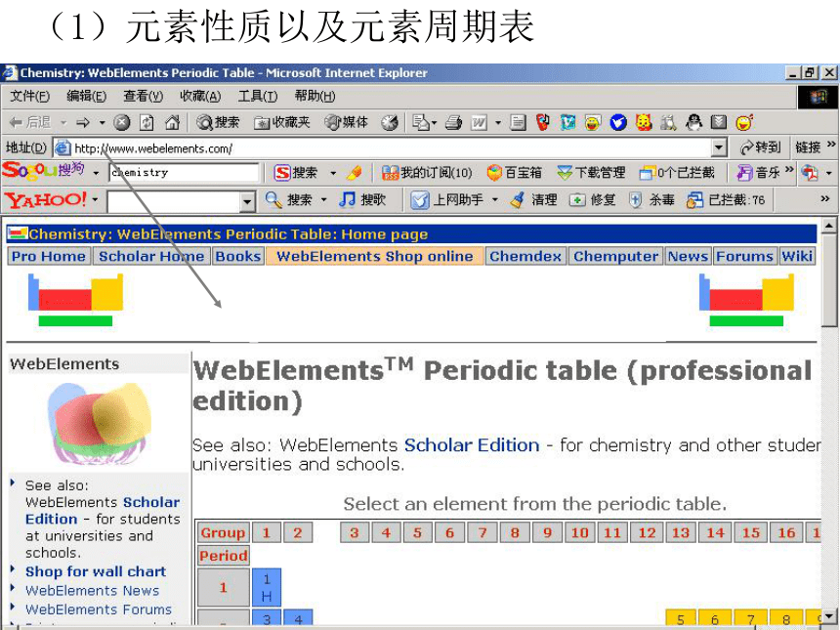The width and height of the screenshot is (840, 630).
Task: Expand the 链接 links chevron
Action: (x=831, y=145)
